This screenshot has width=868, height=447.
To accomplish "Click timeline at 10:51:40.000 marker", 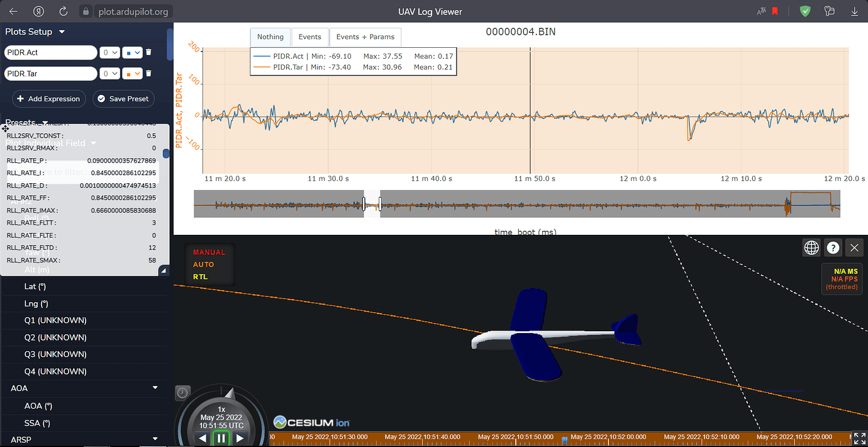I will point(423,436).
